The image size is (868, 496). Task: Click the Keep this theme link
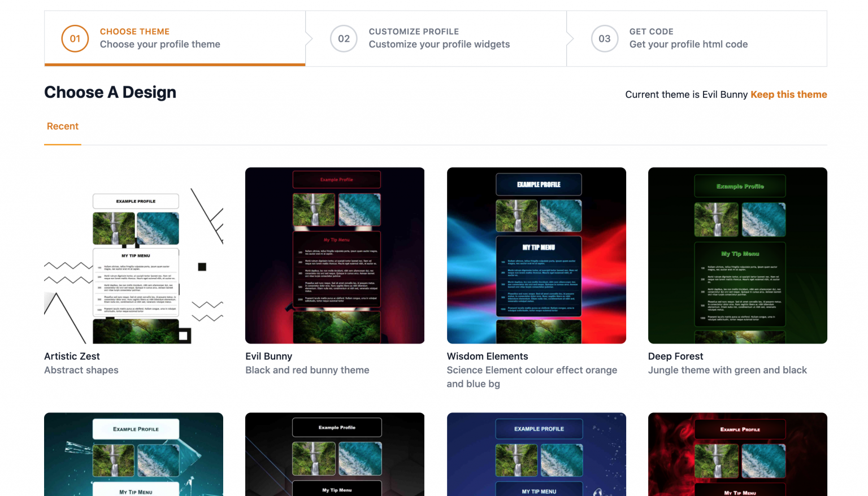click(788, 94)
